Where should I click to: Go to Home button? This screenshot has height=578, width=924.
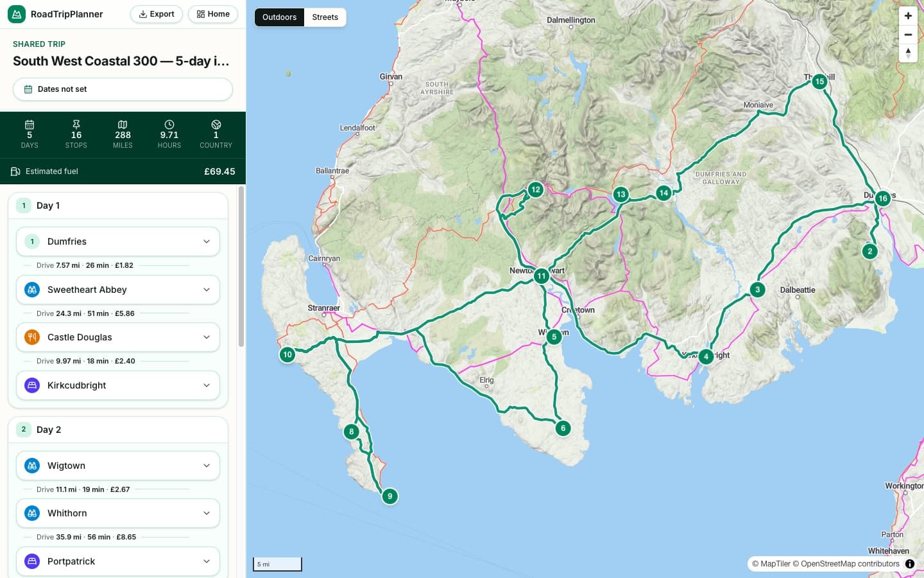pyautogui.click(x=213, y=14)
